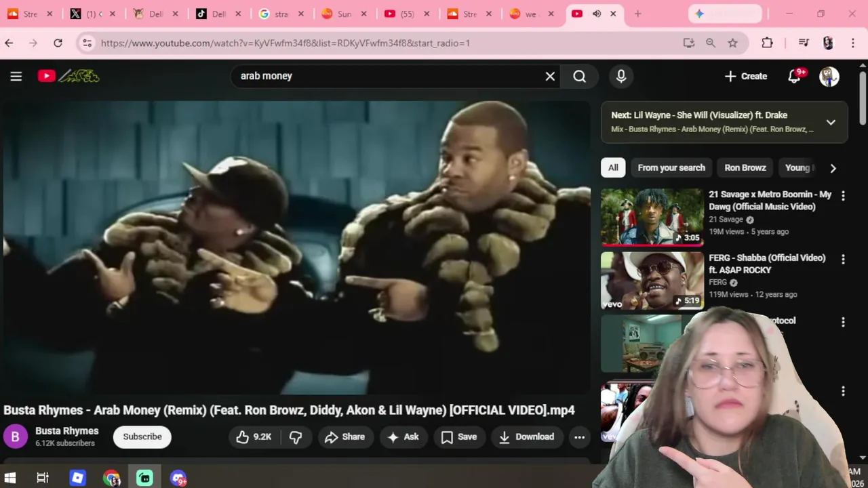The height and width of the screenshot is (488, 868).
Task: Download the Arab Money video
Action: (527, 437)
